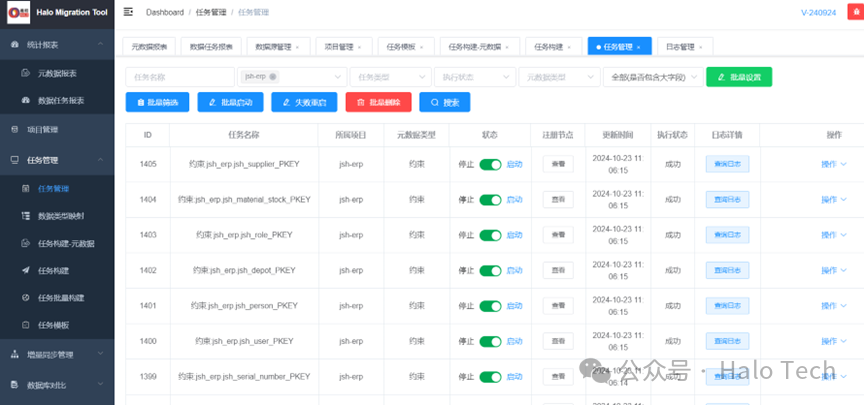Toggle status switch for task 1403

490,235
